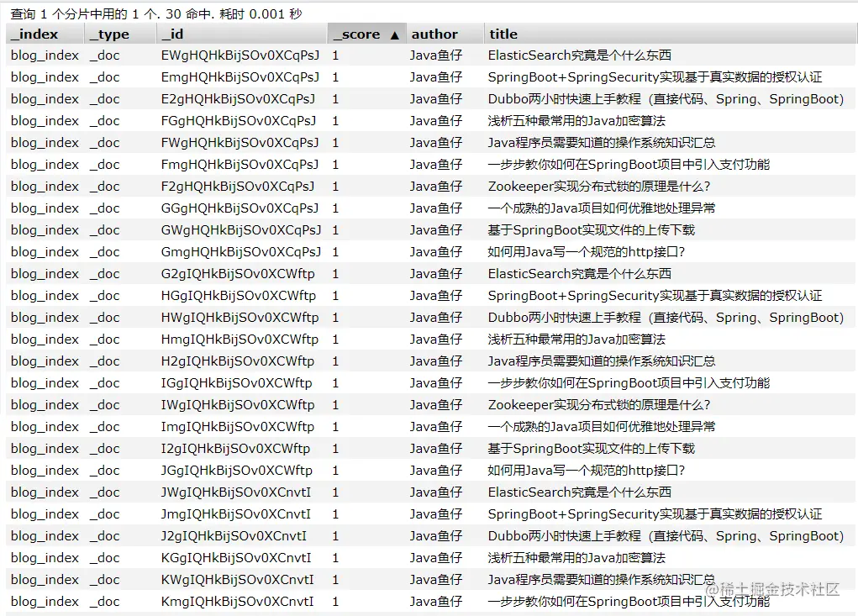The height and width of the screenshot is (616, 858).
Task: Select id E2gHQHkBijSOv0XCqPsJ
Action: (238, 99)
